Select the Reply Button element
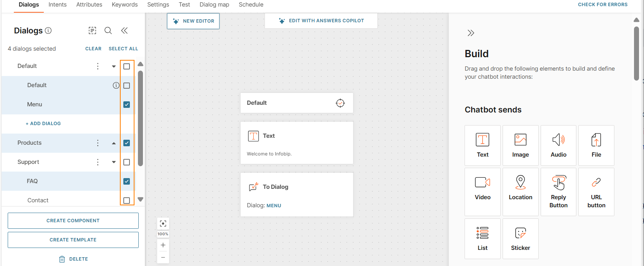The height and width of the screenshot is (266, 644). pyautogui.click(x=558, y=192)
